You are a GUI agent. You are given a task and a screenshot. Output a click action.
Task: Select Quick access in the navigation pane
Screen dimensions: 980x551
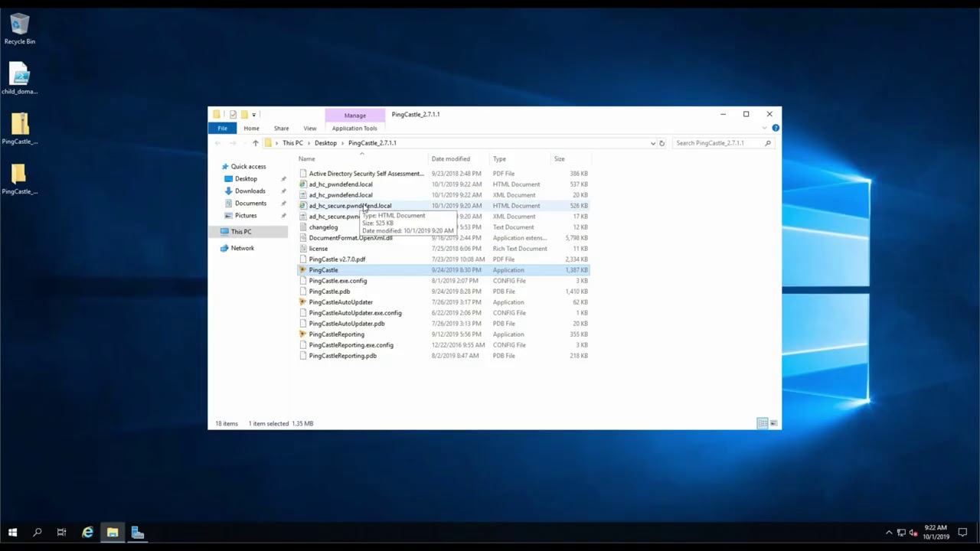pos(248,167)
